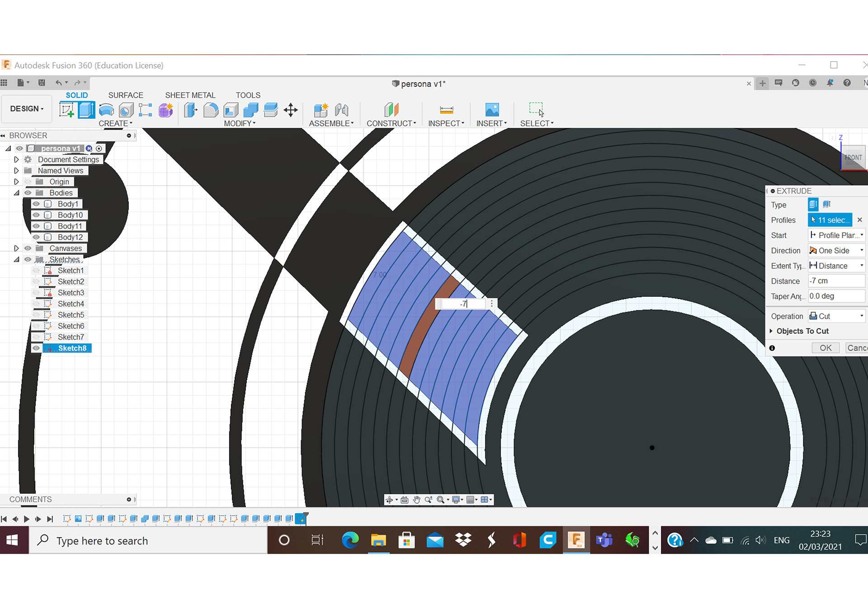The image size is (868, 613).
Task: Select the Create Sketch tool
Action: coord(66,110)
